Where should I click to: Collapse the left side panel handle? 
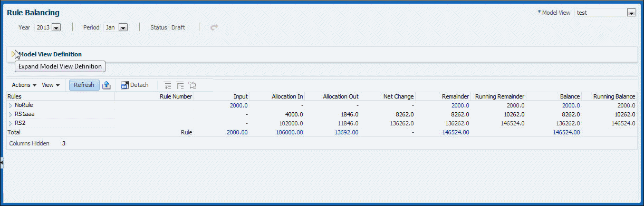point(2,163)
